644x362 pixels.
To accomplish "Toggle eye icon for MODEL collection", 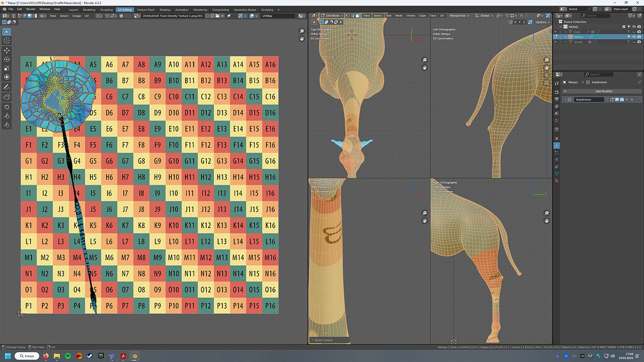I will 634,26.
